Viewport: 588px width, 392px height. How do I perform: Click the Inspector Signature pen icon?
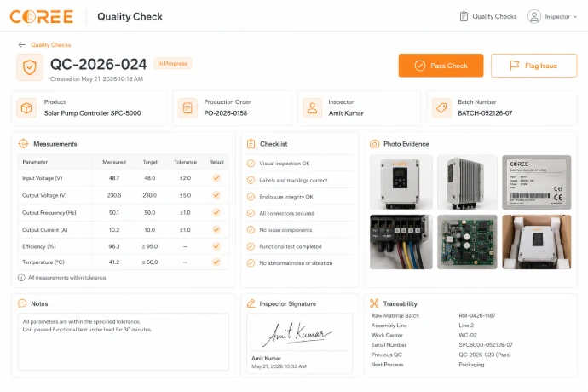pyautogui.click(x=251, y=303)
